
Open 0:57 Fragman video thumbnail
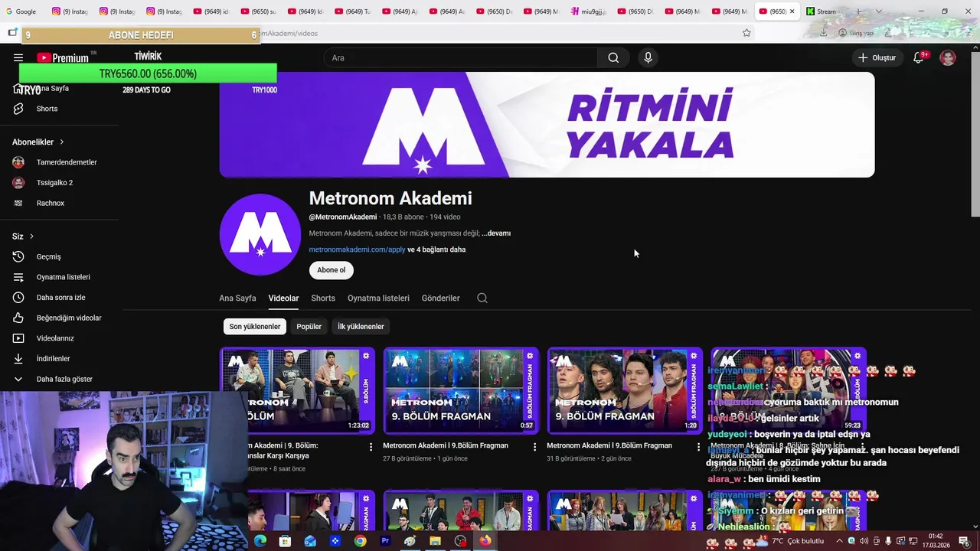tap(461, 390)
